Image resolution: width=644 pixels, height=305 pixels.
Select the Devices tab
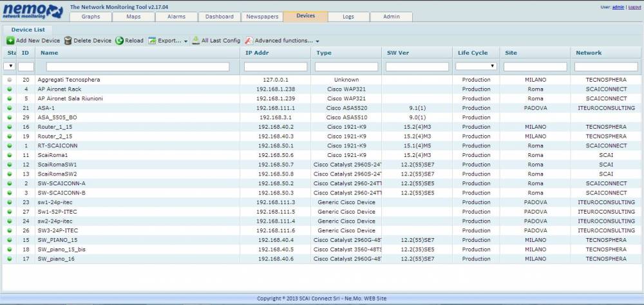(305, 16)
